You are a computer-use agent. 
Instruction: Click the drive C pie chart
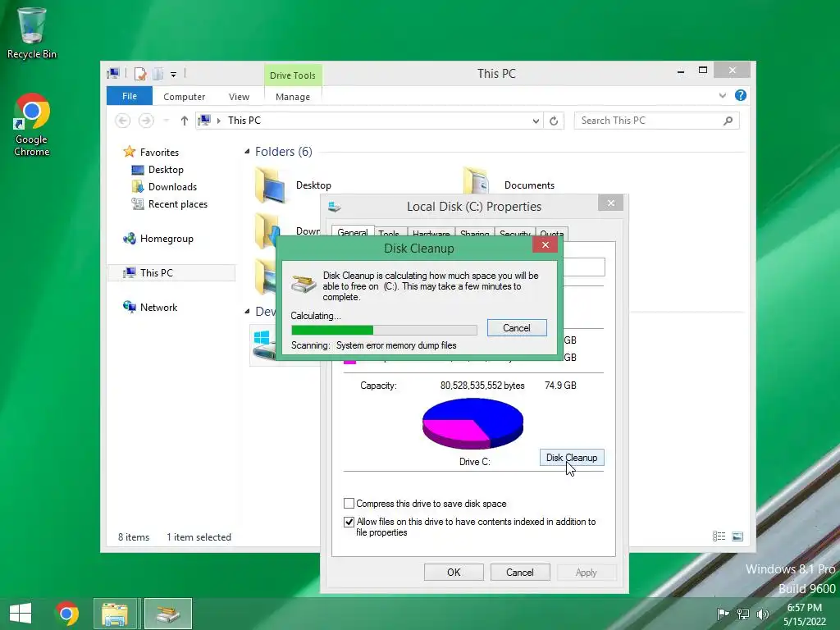(x=472, y=423)
